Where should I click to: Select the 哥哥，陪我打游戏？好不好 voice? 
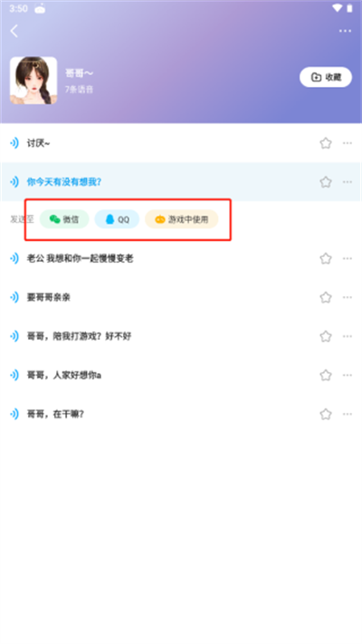[181, 336]
